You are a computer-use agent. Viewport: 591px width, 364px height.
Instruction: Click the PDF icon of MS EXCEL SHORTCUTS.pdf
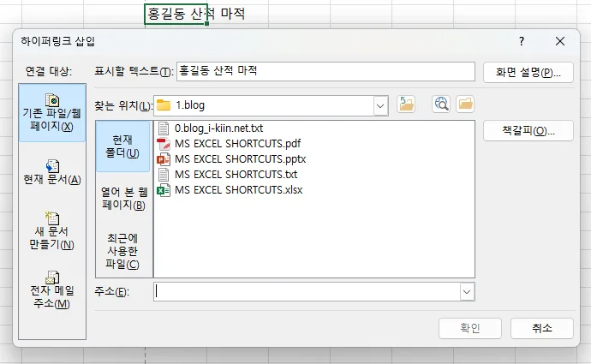point(164,144)
